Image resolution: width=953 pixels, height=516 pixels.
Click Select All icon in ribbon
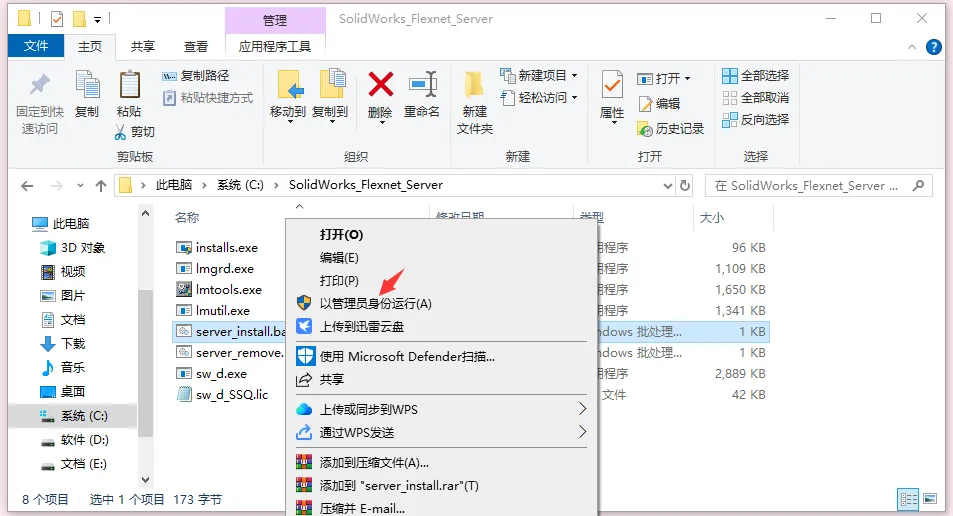coord(729,75)
